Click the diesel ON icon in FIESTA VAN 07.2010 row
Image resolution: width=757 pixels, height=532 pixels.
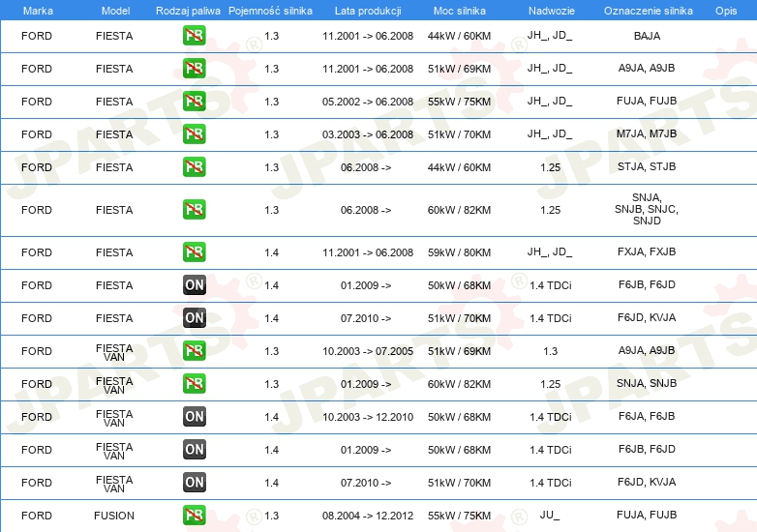point(194,482)
